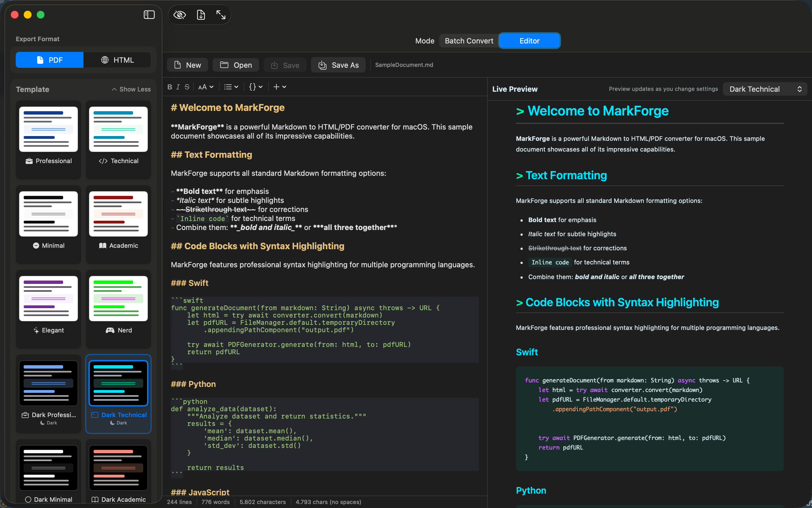Click the '## Text Formatting' editor line
Image resolution: width=812 pixels, height=508 pixels.
click(x=211, y=155)
